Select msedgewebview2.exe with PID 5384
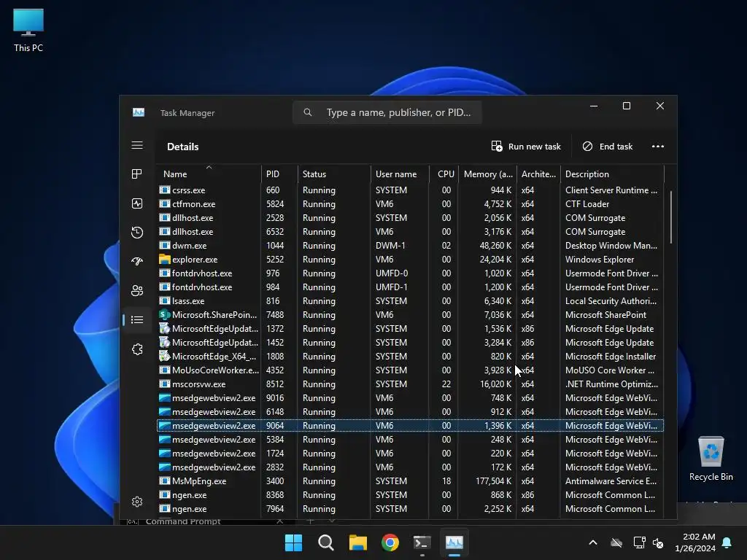This screenshot has width=747, height=560. pyautogui.click(x=410, y=439)
